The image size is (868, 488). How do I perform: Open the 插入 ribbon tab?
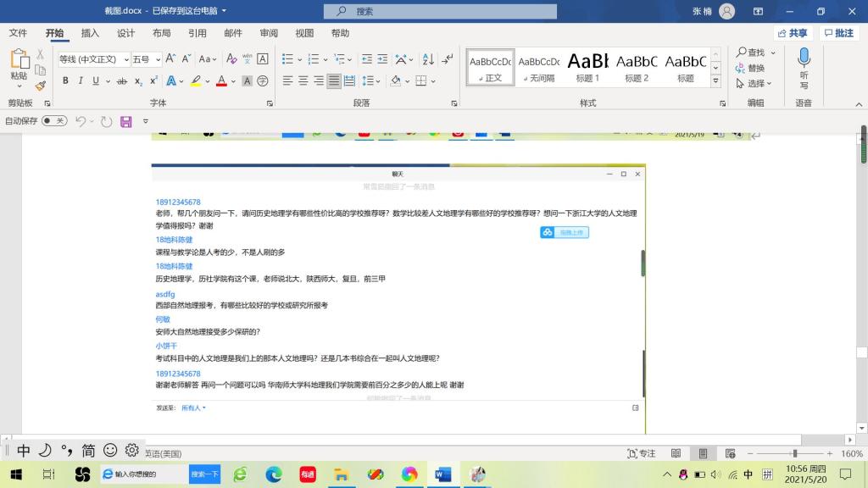(x=90, y=33)
